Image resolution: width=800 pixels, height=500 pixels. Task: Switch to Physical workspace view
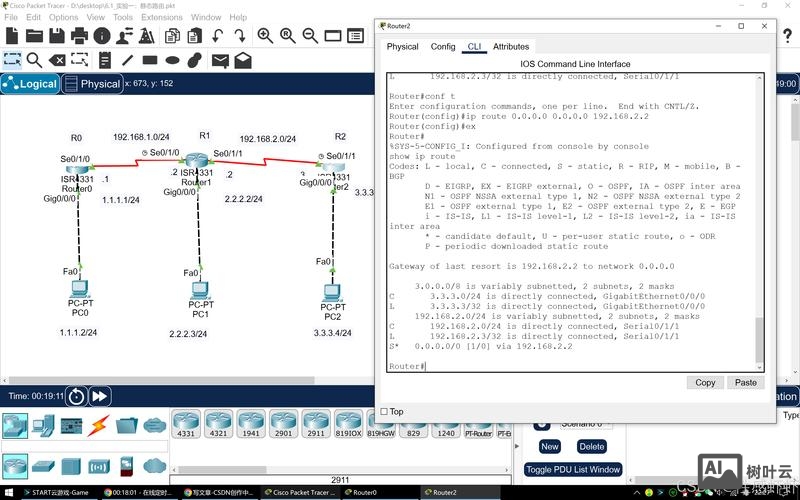(93, 84)
